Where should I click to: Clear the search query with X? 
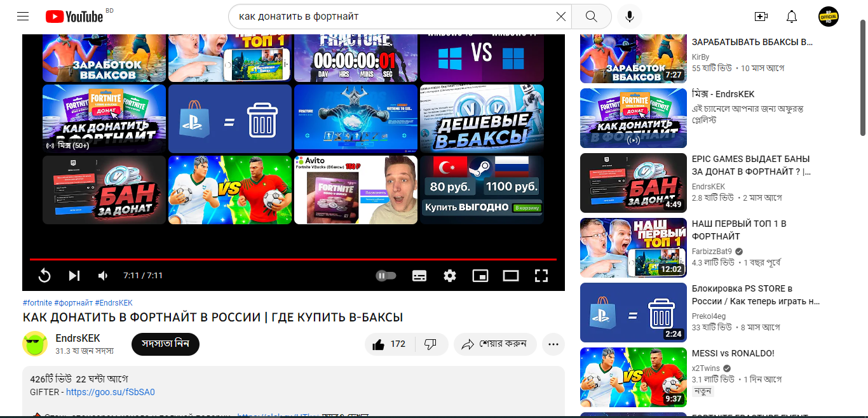(x=561, y=17)
